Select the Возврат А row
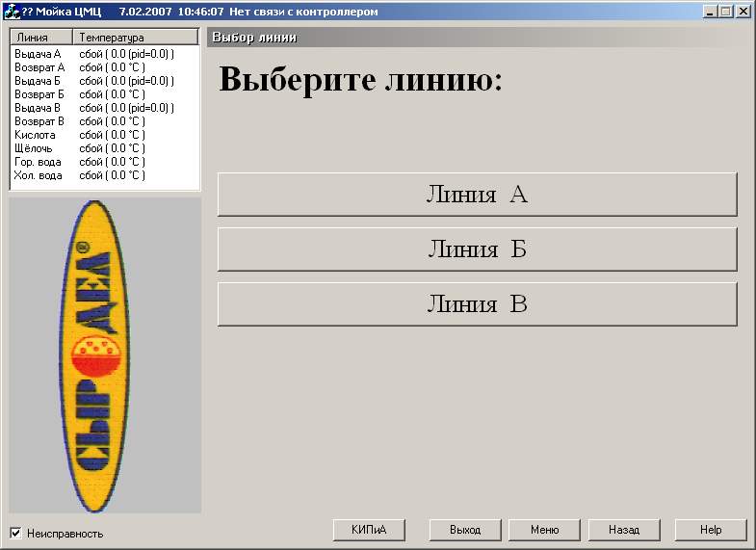756x550 pixels. click(104, 67)
